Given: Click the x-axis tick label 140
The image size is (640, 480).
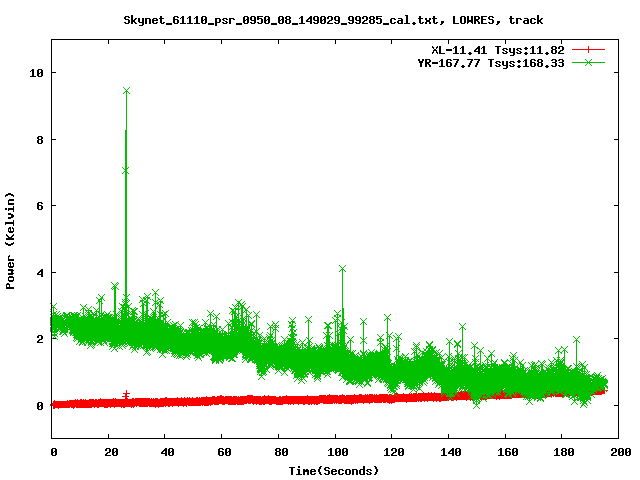Looking at the screenshot, I should pos(448,453).
